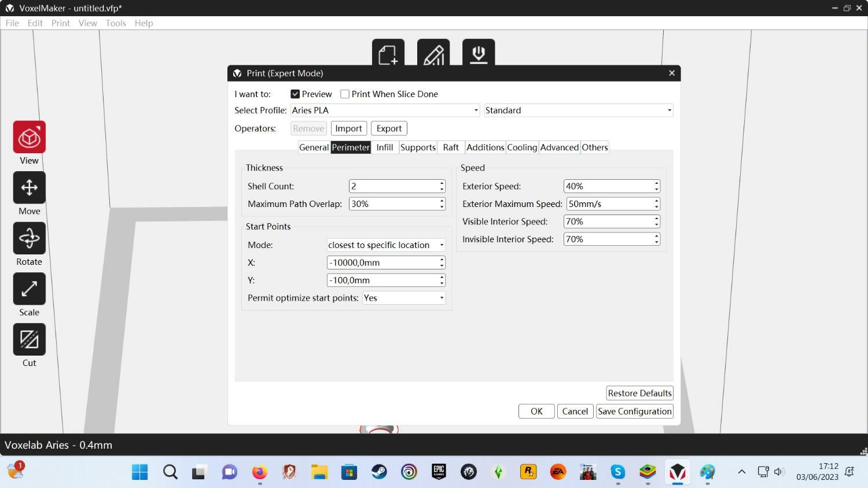Activate the Move tool
The width and height of the screenshot is (868, 488).
coord(29,188)
